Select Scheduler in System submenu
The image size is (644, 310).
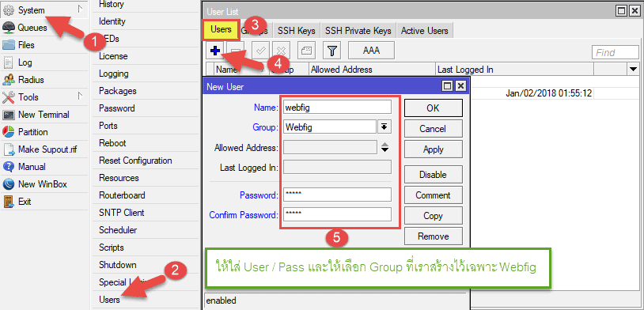click(x=118, y=230)
